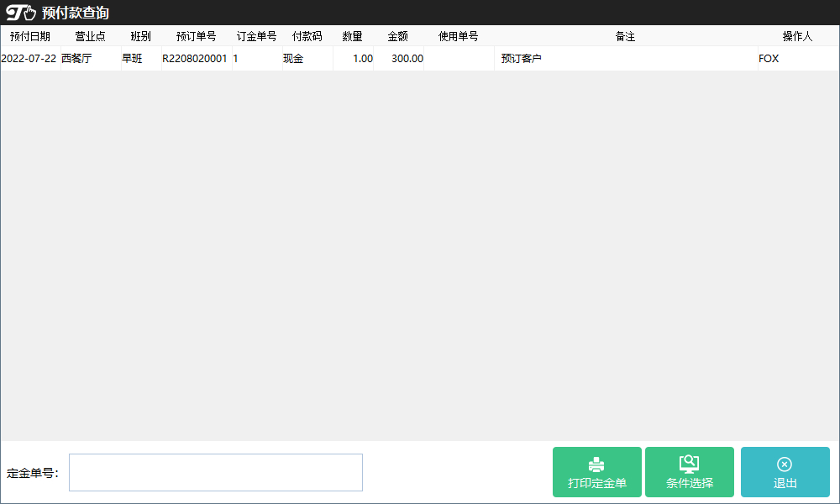
Task: Open the 条件选择 filter search
Action: pyautogui.click(x=689, y=472)
